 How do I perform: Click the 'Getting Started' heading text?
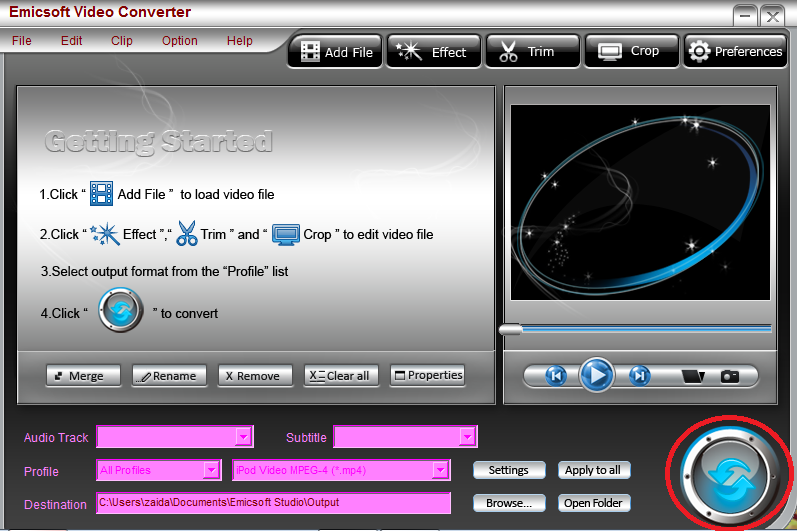pyautogui.click(x=159, y=142)
